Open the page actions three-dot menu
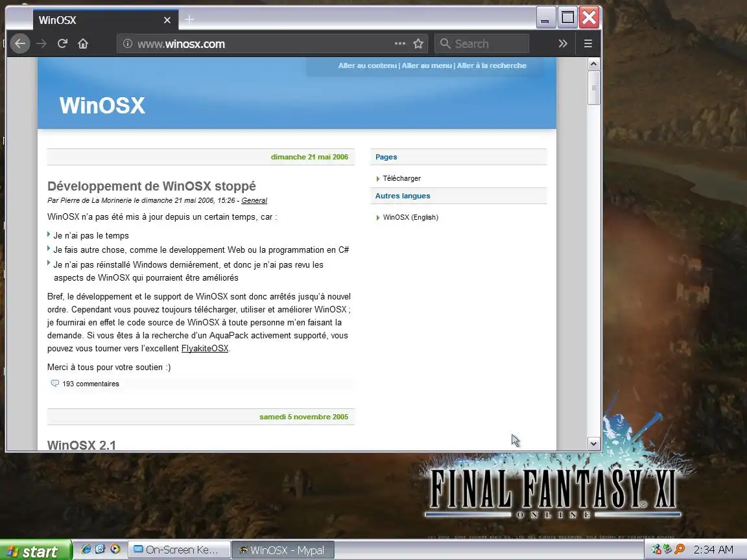The height and width of the screenshot is (560, 747). click(x=399, y=44)
